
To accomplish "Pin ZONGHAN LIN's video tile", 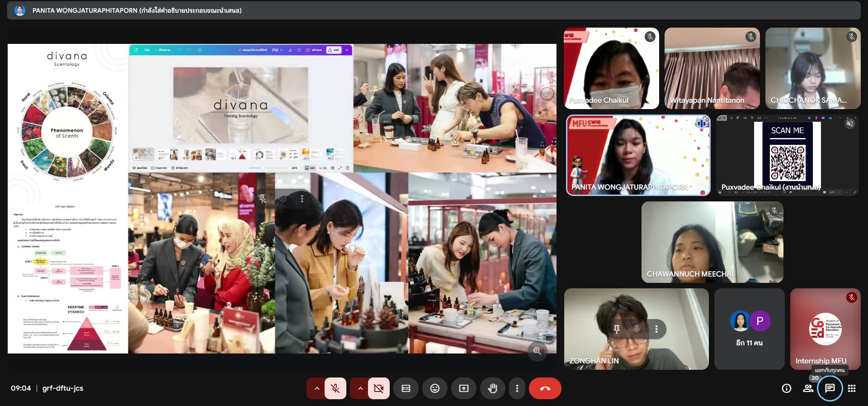I will click(x=616, y=329).
